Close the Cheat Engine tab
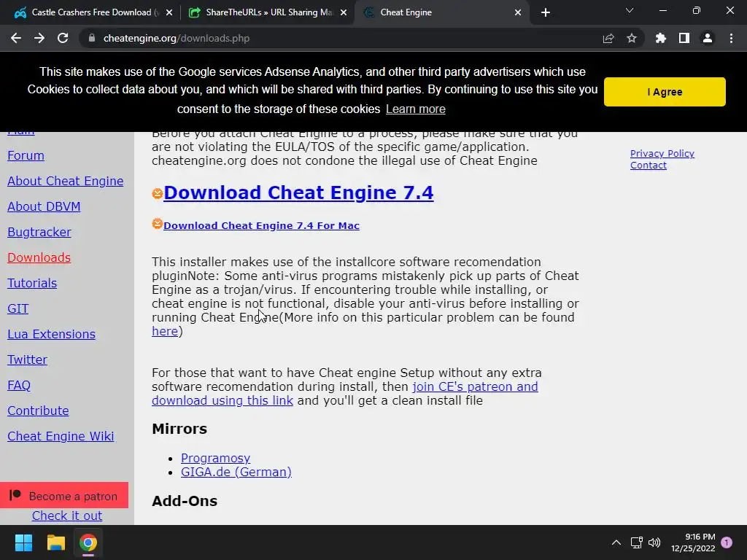This screenshot has width=747, height=560. (518, 12)
